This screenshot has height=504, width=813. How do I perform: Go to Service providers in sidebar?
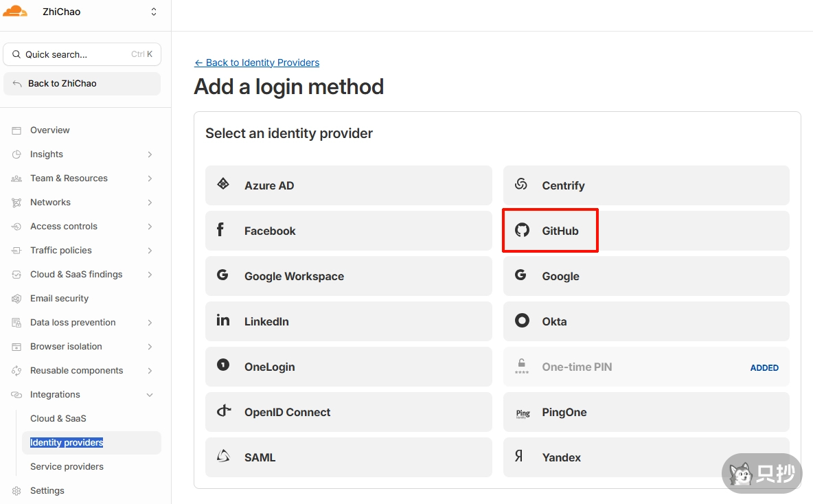point(67,467)
